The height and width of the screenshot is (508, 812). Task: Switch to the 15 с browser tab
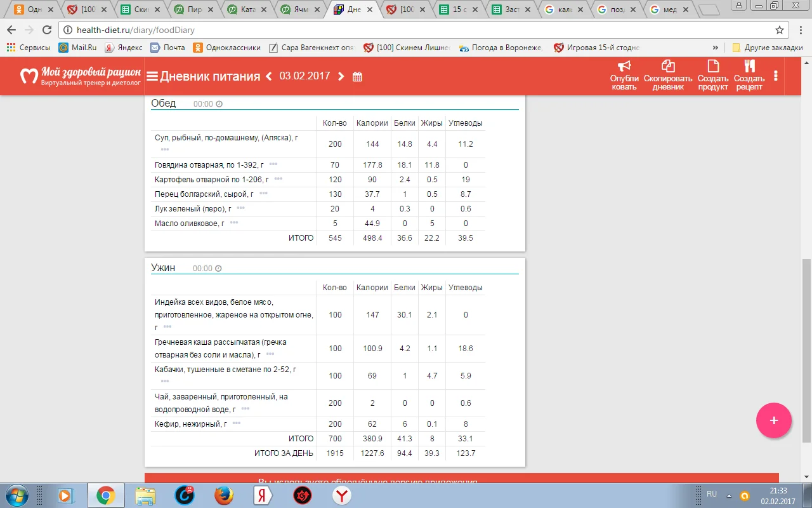point(459,10)
